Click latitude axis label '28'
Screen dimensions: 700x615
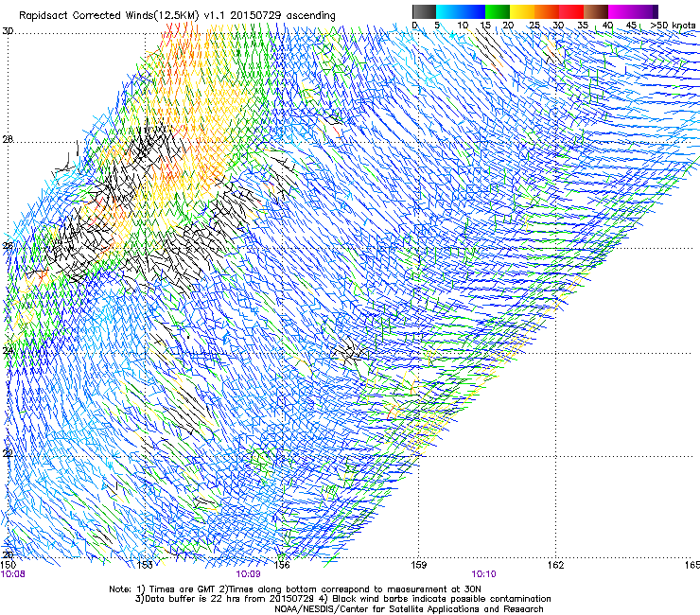coord(8,139)
